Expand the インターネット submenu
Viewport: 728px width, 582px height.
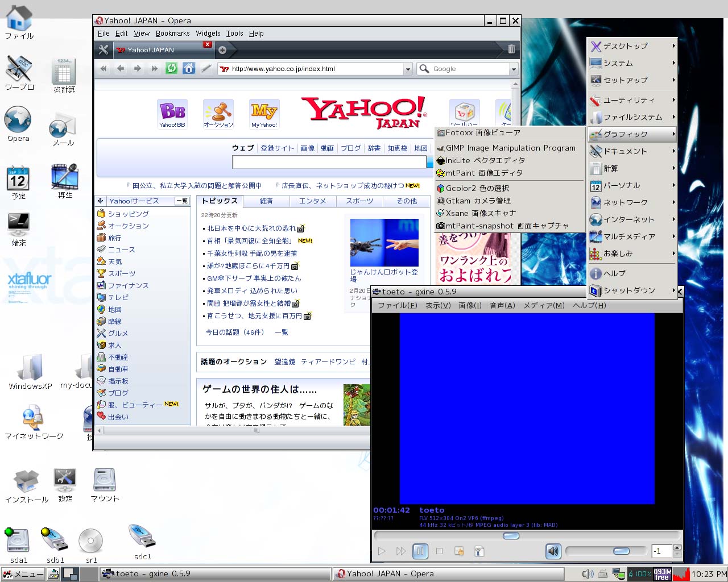click(x=632, y=219)
